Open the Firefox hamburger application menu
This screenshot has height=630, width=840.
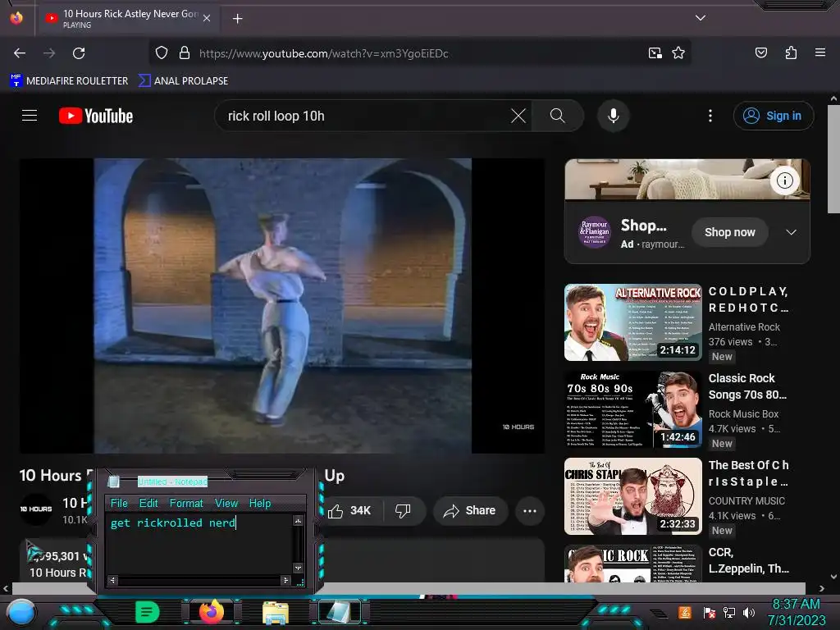coord(819,52)
